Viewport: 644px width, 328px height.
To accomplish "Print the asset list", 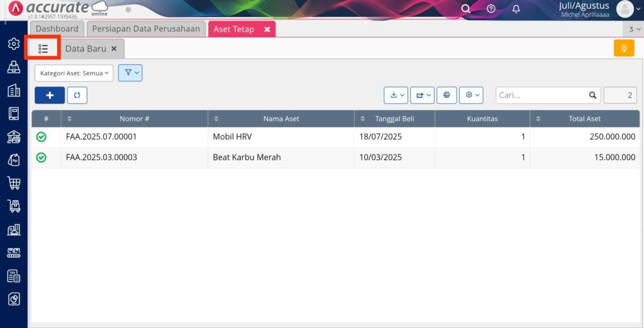I will tap(447, 96).
